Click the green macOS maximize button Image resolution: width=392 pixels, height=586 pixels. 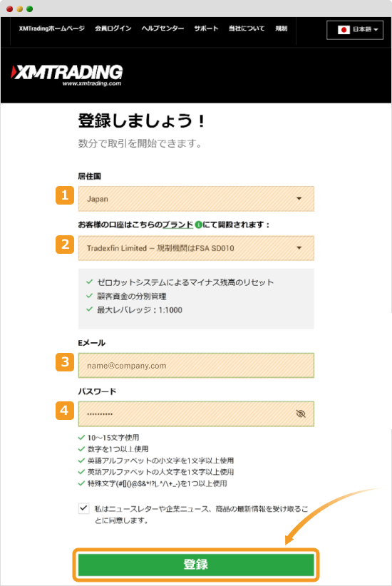(x=29, y=9)
